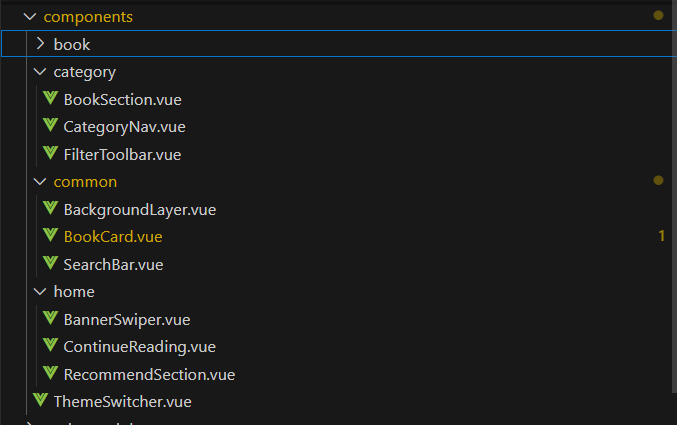Open RecommendSection.vue file
This screenshot has width=677, height=425.
pyautogui.click(x=149, y=374)
